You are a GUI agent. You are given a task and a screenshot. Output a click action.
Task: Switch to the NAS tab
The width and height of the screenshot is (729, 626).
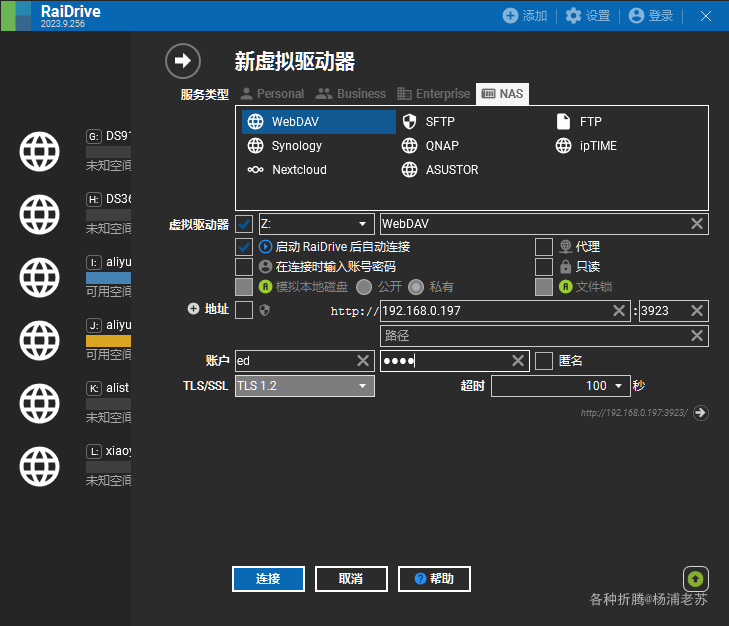(502, 93)
